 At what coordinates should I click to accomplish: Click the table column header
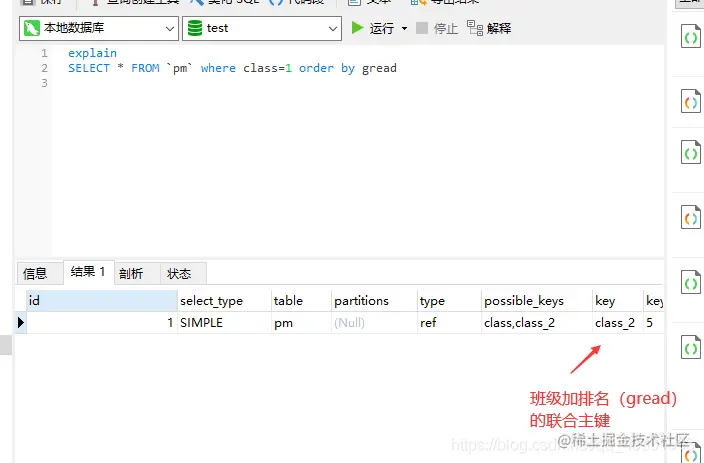[301, 300]
